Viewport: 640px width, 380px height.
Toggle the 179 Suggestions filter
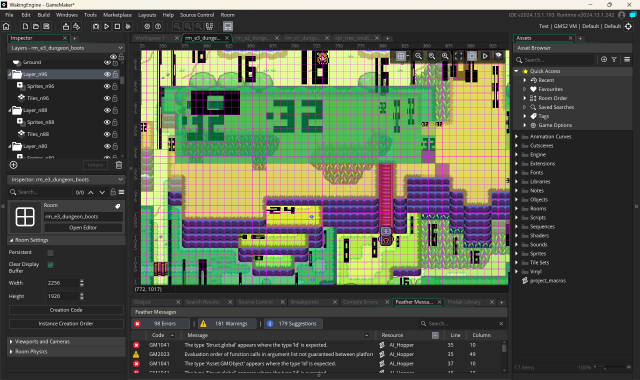(293, 324)
